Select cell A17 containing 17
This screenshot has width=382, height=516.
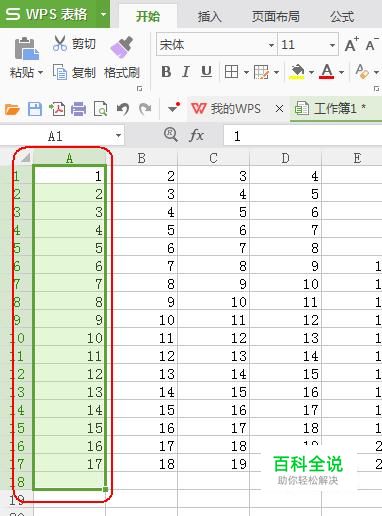coord(70,464)
